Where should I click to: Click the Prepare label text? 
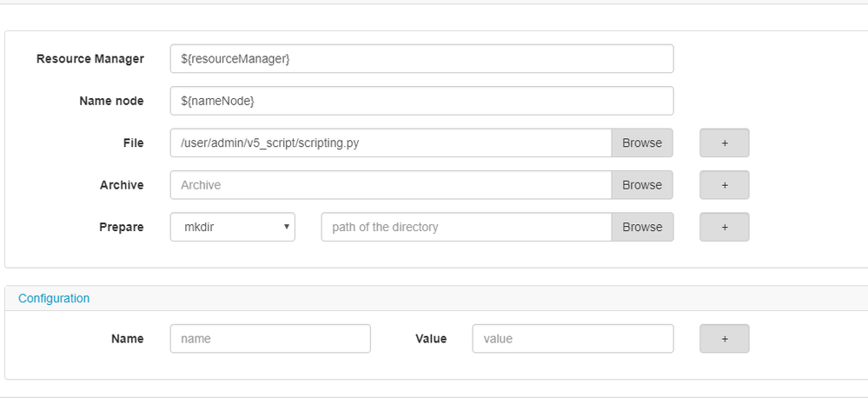pyautogui.click(x=122, y=227)
